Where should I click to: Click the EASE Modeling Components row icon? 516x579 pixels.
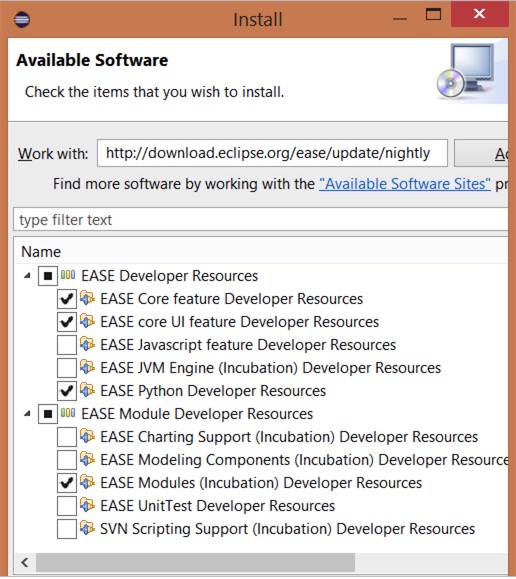point(87,459)
